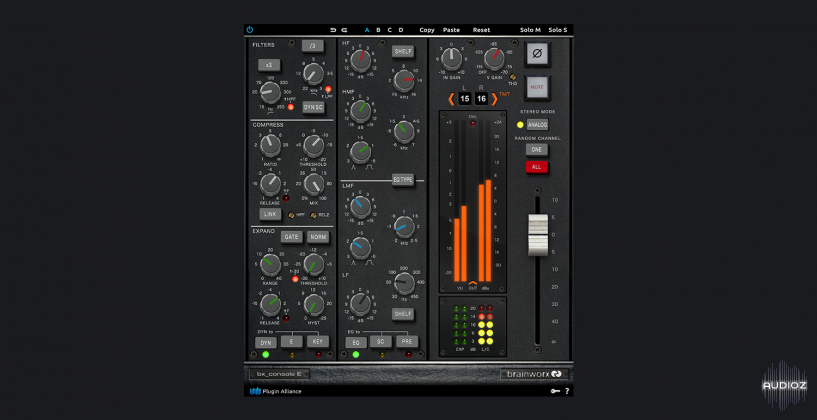The width and height of the screenshot is (817, 420).
Task: Click the Plugin Alliance logo
Action: [x=276, y=391]
